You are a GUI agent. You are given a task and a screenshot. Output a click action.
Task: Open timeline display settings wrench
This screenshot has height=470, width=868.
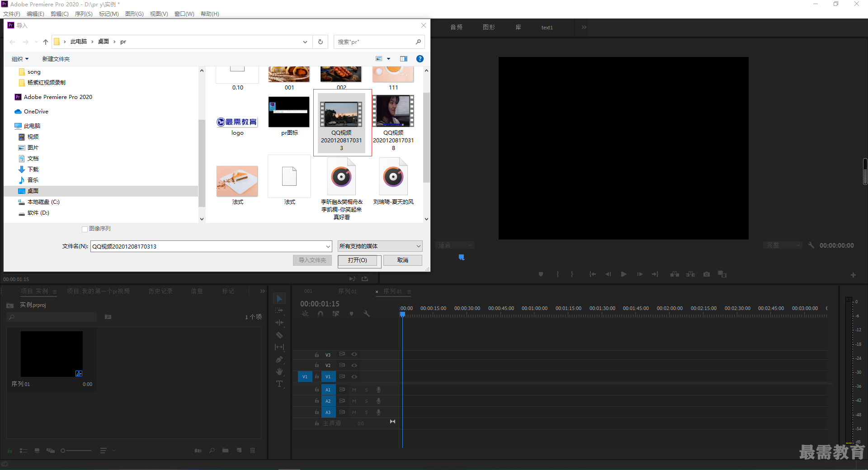click(367, 314)
